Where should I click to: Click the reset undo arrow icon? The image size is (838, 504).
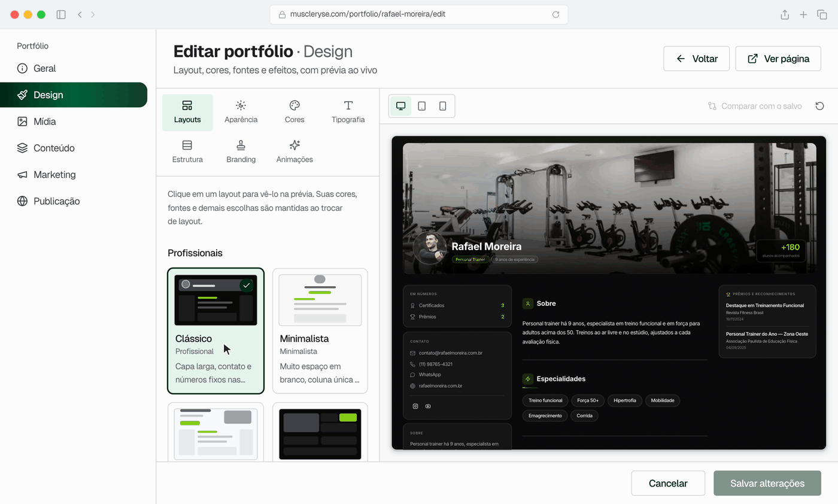click(x=820, y=106)
